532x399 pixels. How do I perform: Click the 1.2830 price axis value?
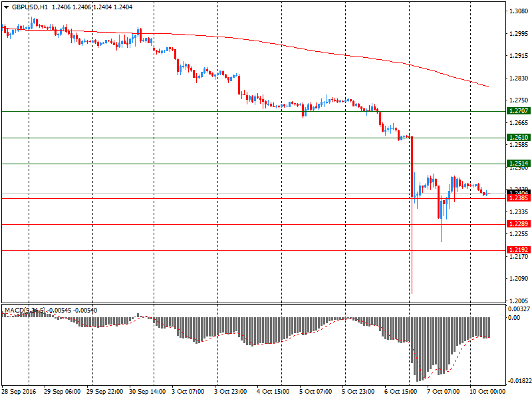519,78
